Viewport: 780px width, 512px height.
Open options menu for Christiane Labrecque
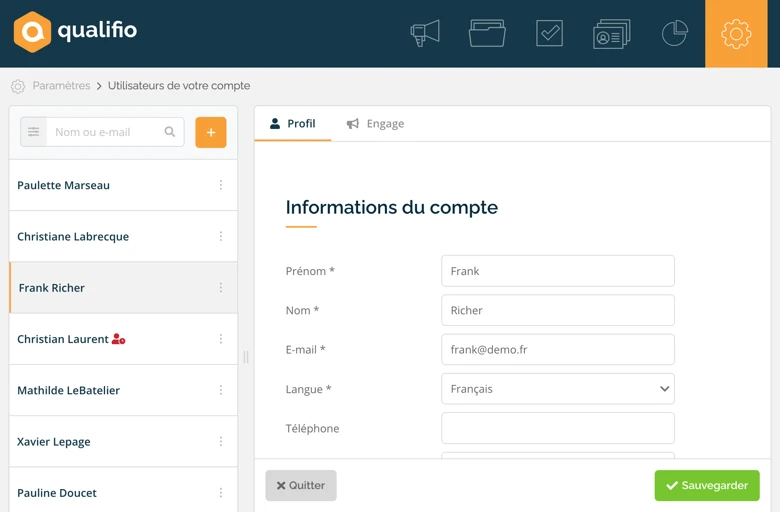[x=221, y=236]
